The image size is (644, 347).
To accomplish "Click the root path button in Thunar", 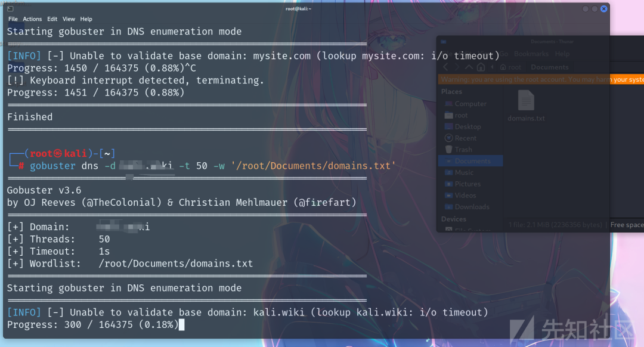I will (510, 67).
